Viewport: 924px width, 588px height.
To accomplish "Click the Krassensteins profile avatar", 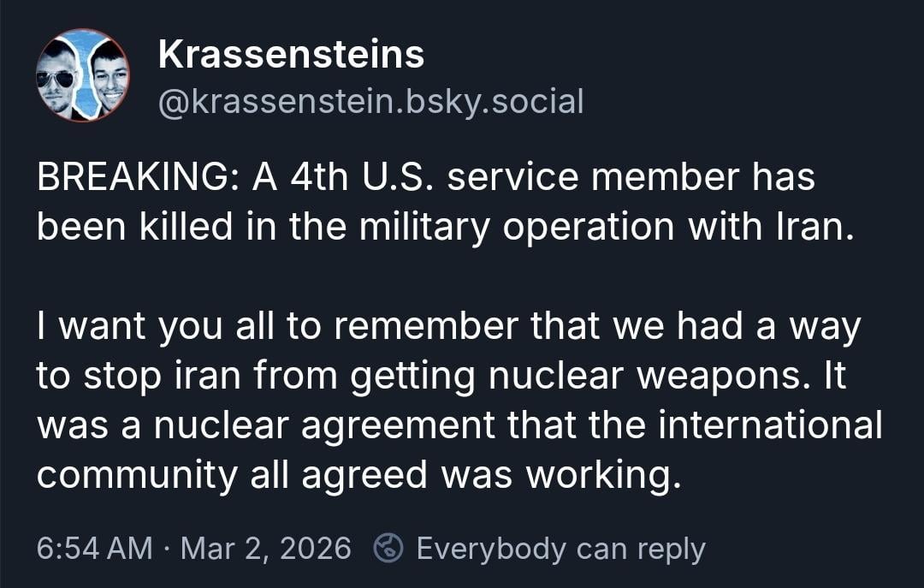I will 83,75.
